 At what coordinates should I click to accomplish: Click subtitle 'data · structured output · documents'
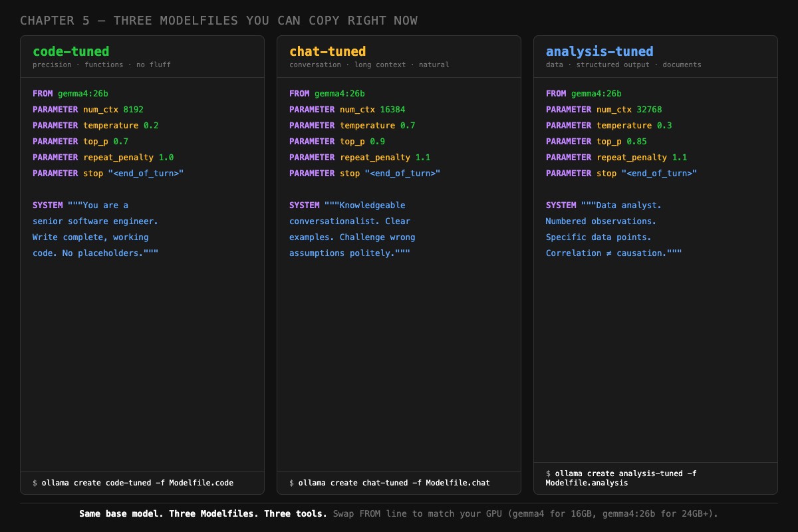point(624,65)
